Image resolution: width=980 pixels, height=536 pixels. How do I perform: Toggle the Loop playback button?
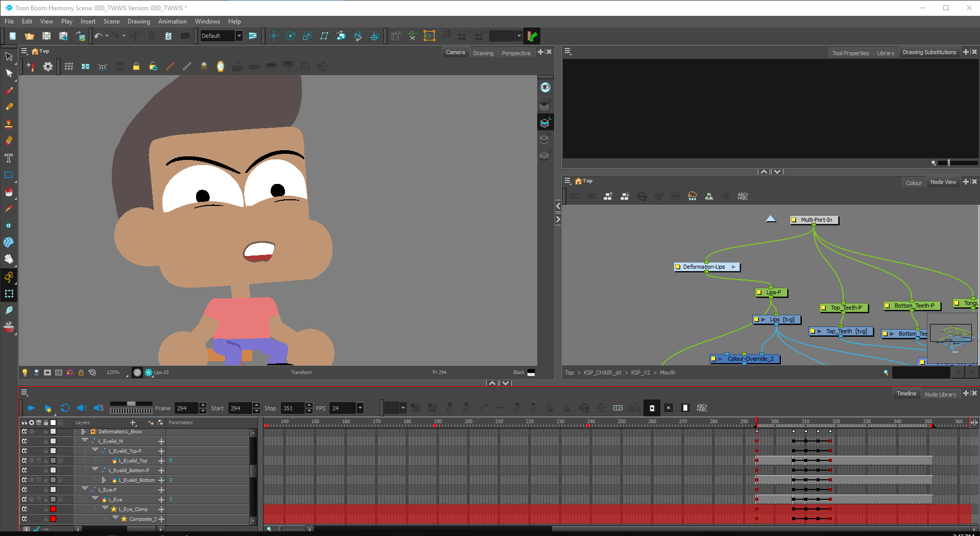coord(65,408)
